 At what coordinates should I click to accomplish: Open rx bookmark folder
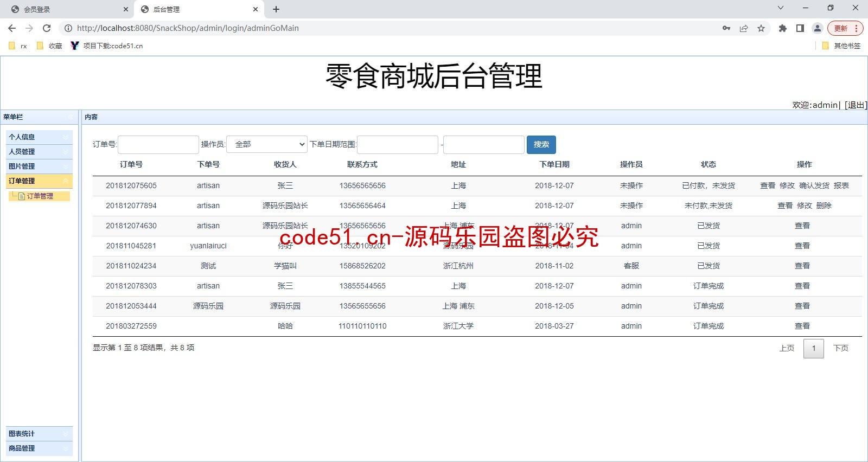click(18, 46)
